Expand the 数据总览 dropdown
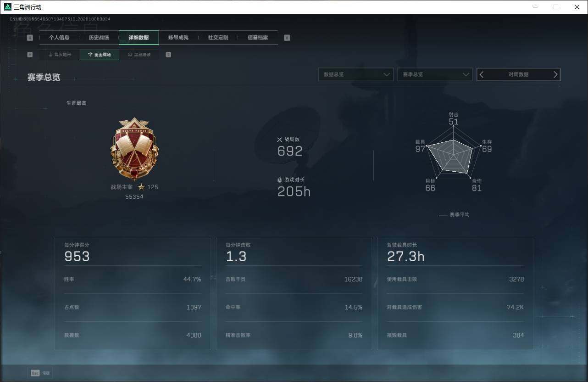This screenshot has width=588, height=382. click(356, 74)
